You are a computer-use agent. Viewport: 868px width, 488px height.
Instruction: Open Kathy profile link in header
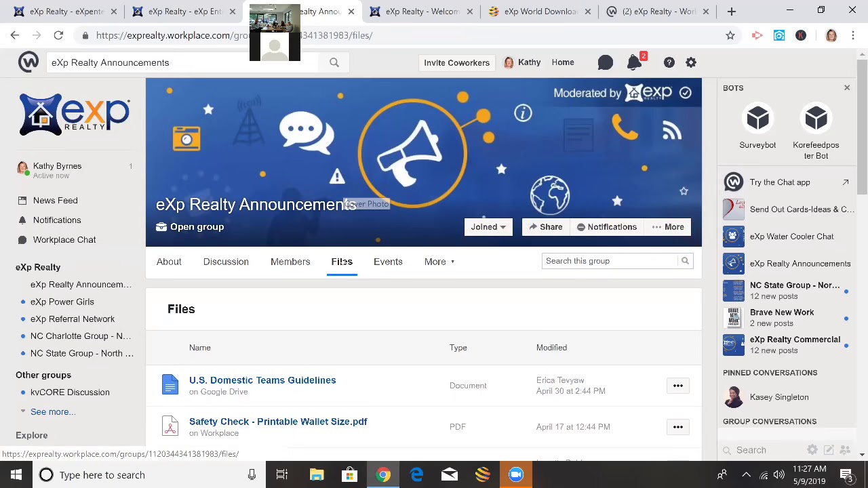[522, 62]
